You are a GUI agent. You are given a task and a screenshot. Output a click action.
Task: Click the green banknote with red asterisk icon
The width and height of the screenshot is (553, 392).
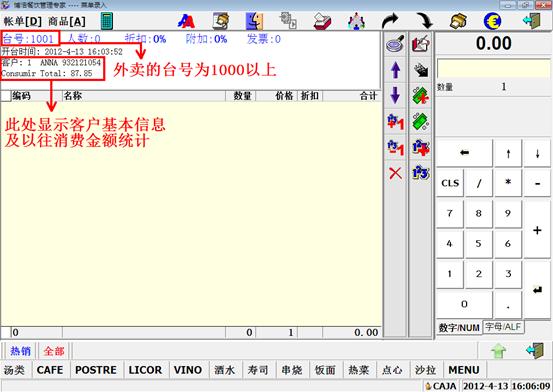pyautogui.click(x=421, y=96)
